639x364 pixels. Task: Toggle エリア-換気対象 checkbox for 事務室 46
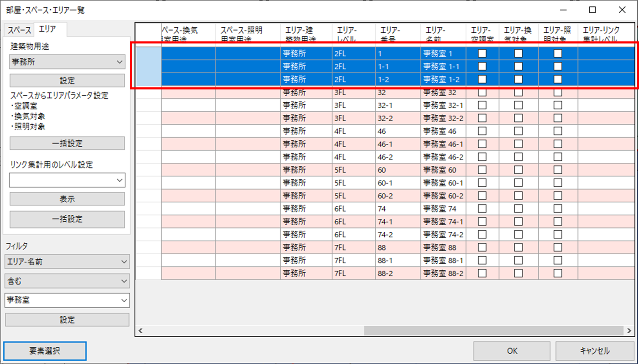(518, 131)
